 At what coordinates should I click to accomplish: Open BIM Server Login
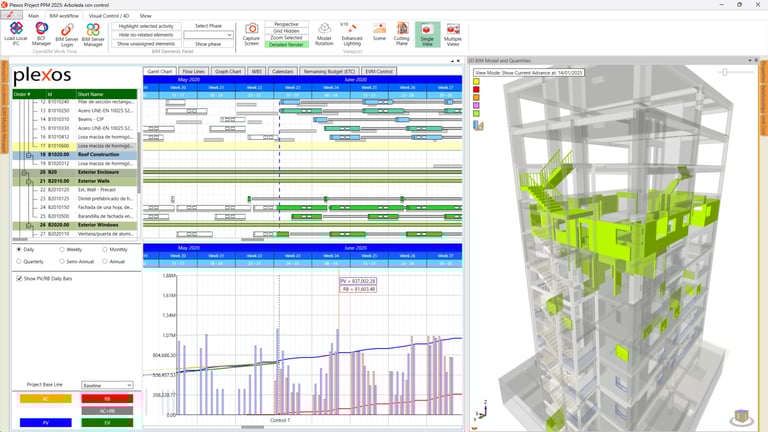pos(67,35)
